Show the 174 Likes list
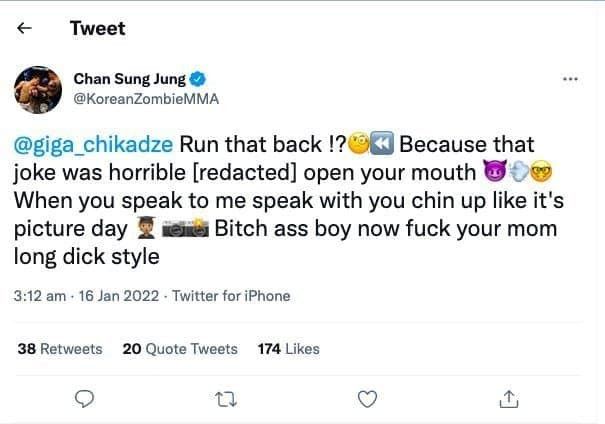The width and height of the screenshot is (605, 424). click(288, 348)
